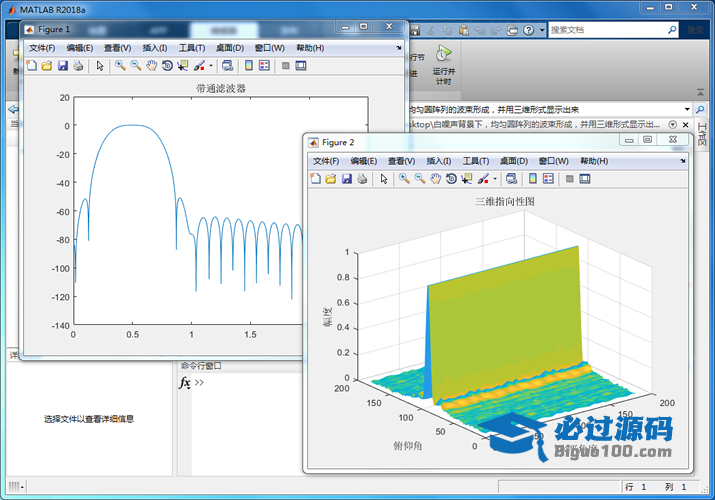The width and height of the screenshot is (715, 500).
Task: Click folder search magnifier beside path bar
Action: coord(700,109)
